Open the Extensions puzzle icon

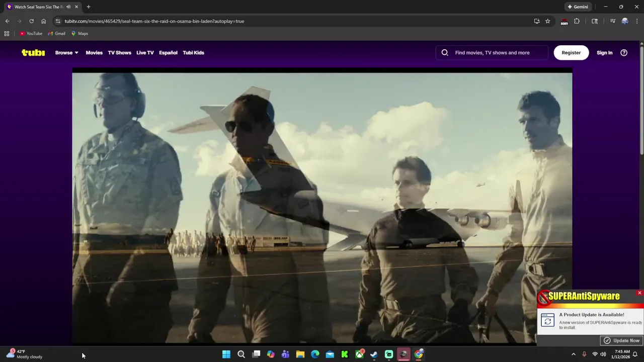click(x=577, y=21)
